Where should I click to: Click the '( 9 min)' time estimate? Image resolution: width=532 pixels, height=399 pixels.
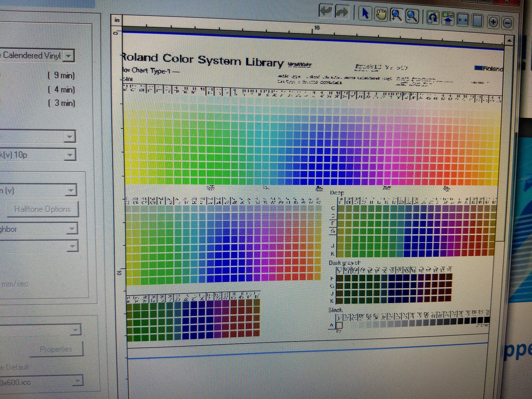pos(61,75)
